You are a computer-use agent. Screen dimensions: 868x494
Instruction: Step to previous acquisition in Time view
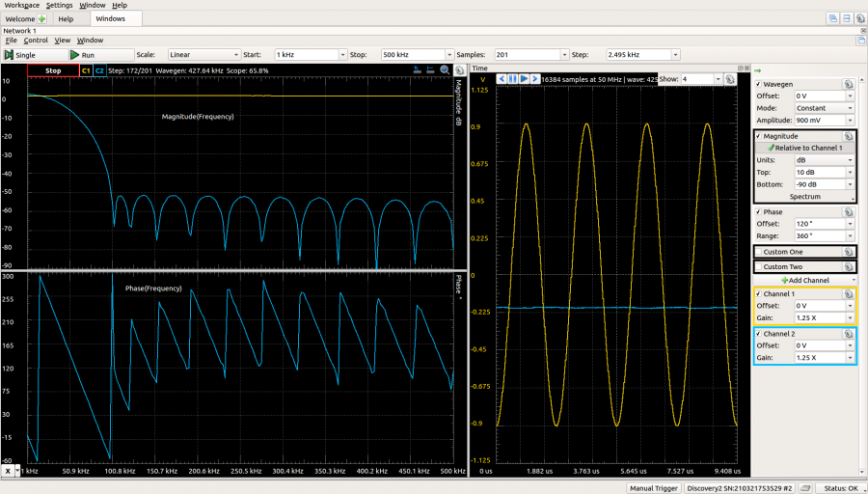[x=502, y=79]
